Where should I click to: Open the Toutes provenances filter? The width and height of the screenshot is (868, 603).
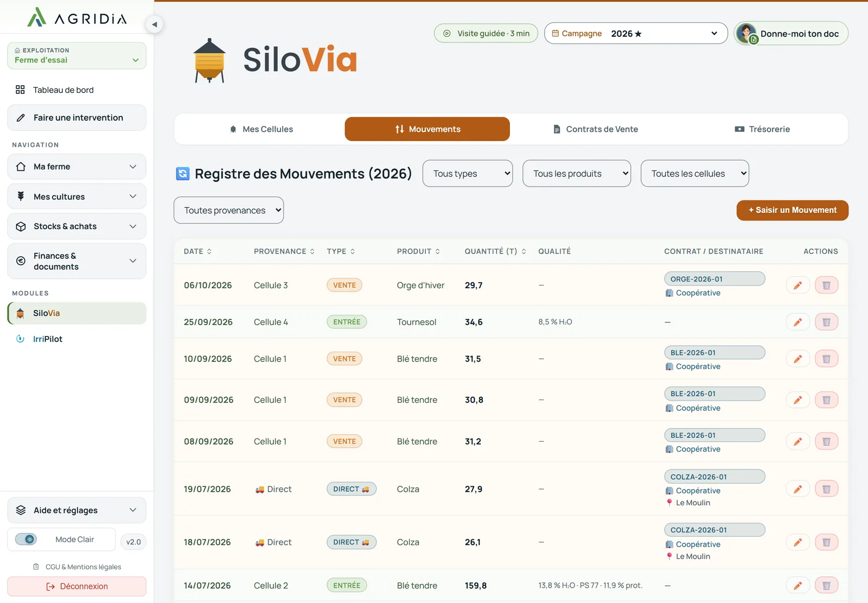click(x=228, y=211)
